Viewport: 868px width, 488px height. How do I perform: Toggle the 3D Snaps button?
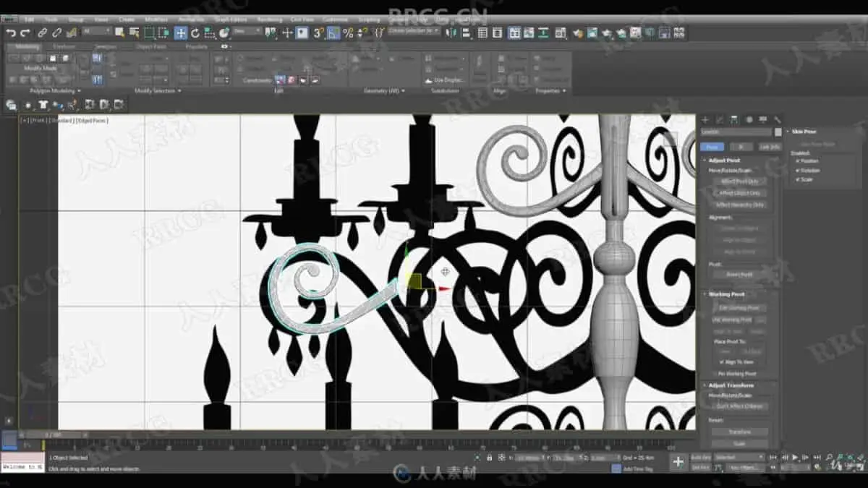tap(319, 33)
